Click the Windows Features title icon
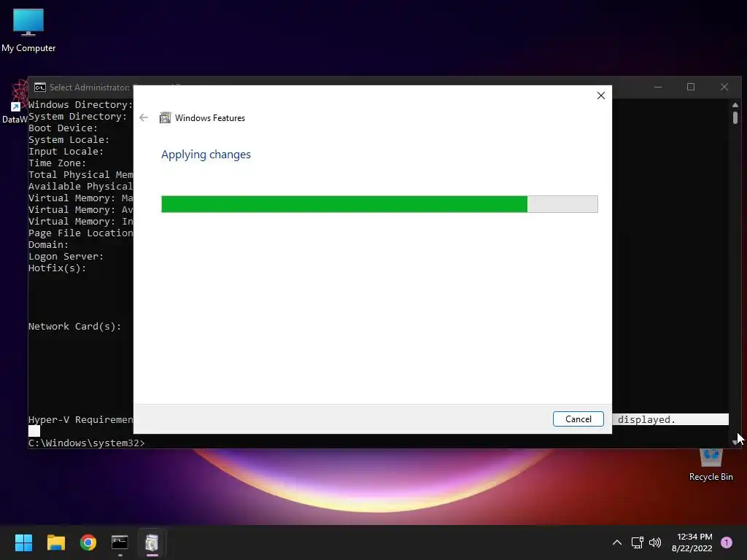The height and width of the screenshot is (560, 747). click(x=165, y=117)
